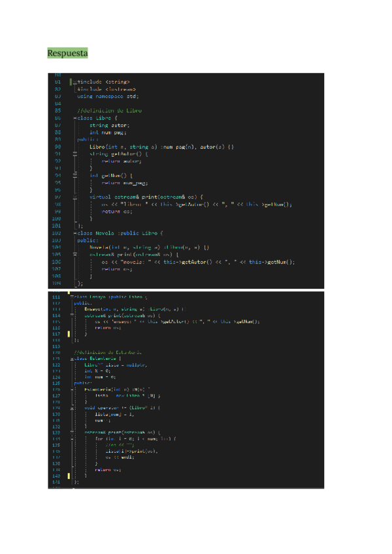Screen dimensions: 392x554
Task: Click the "lista[num] = l;" line
Action: pos(114,414)
